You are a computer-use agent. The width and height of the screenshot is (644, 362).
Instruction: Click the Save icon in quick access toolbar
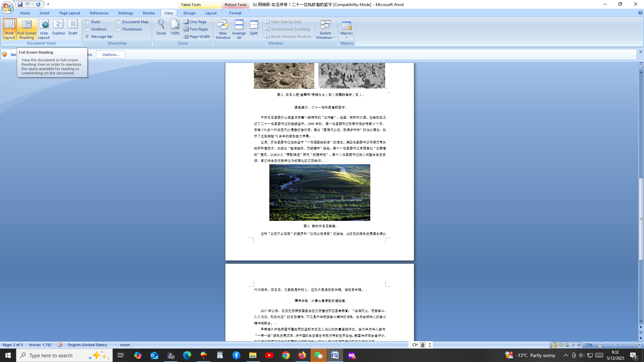[x=20, y=4]
